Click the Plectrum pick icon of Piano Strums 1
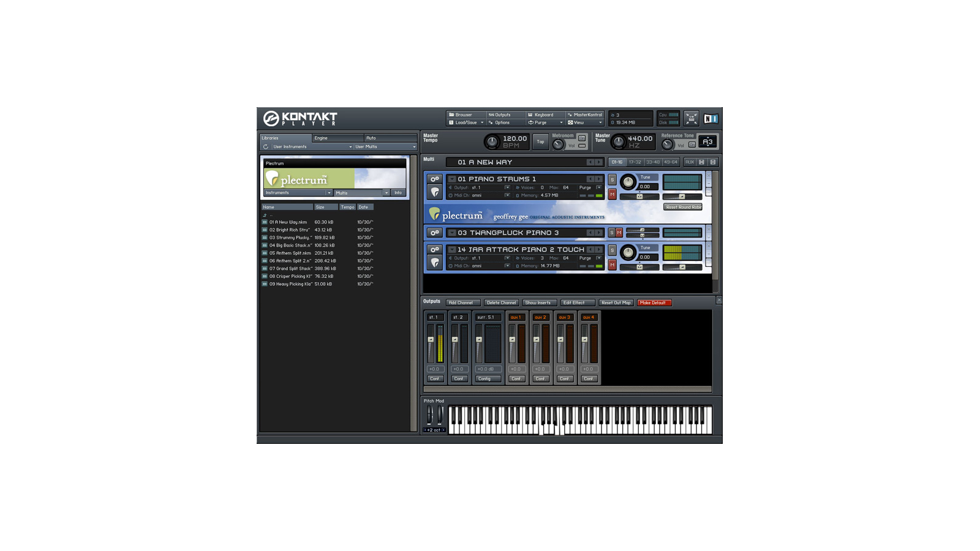980x551 pixels. click(434, 192)
